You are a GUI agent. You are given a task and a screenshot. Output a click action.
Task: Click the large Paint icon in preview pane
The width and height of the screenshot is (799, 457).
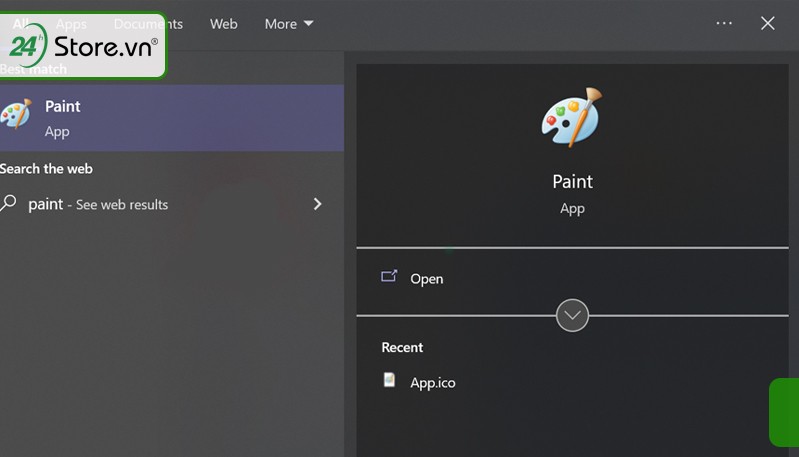point(572,118)
